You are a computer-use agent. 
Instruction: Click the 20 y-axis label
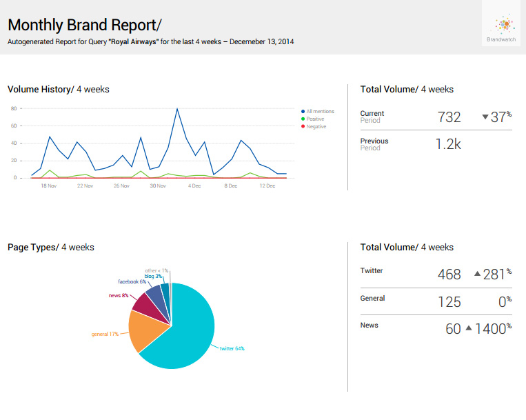pos(14,161)
